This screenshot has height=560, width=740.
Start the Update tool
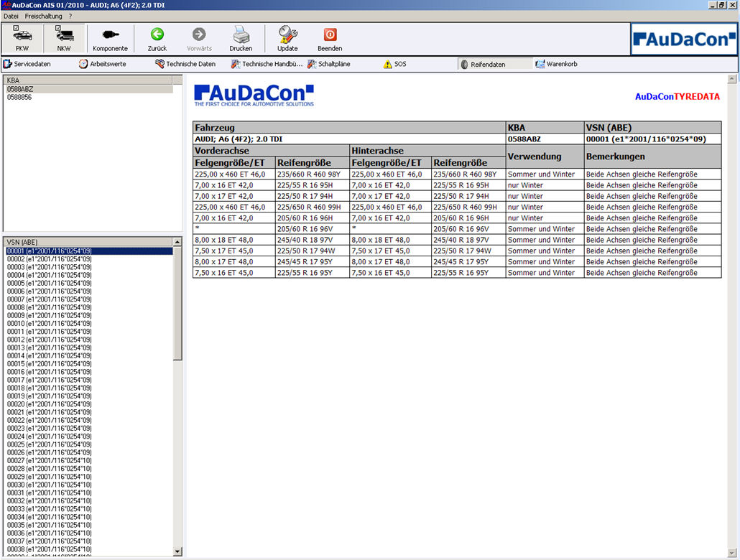click(287, 39)
